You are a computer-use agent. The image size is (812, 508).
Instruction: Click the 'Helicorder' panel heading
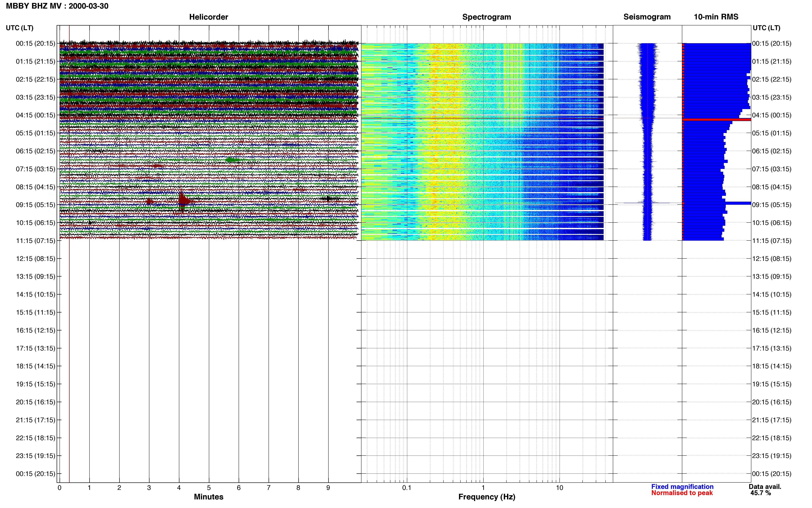[x=209, y=17]
